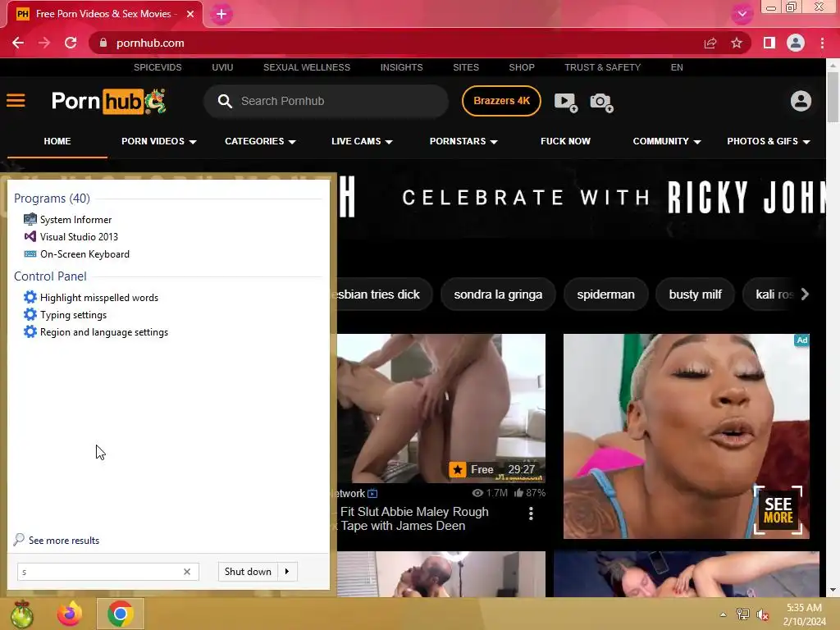Open Chrome's side panel

769,43
